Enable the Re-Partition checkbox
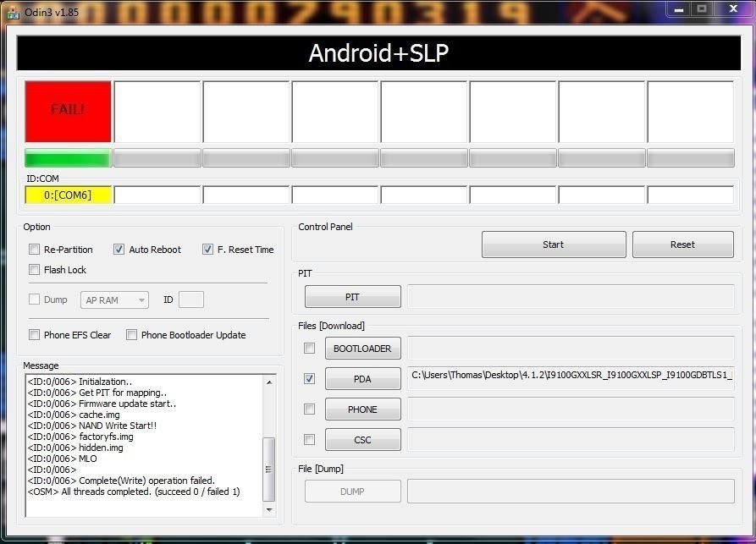The image size is (756, 544). (34, 249)
